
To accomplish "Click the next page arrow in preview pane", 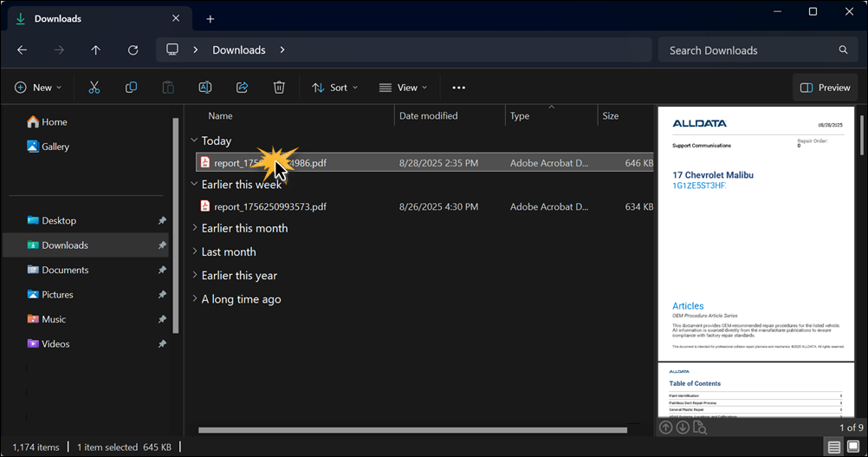I will 683,428.
